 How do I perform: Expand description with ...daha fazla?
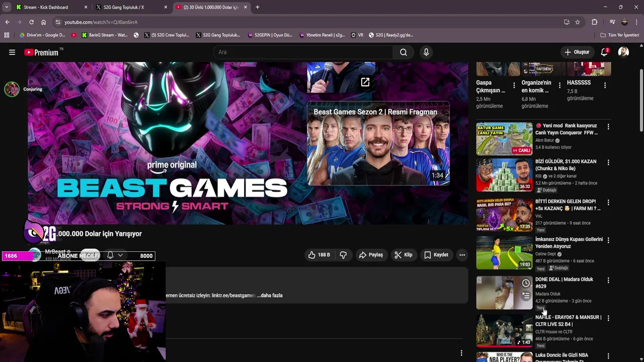click(270, 296)
